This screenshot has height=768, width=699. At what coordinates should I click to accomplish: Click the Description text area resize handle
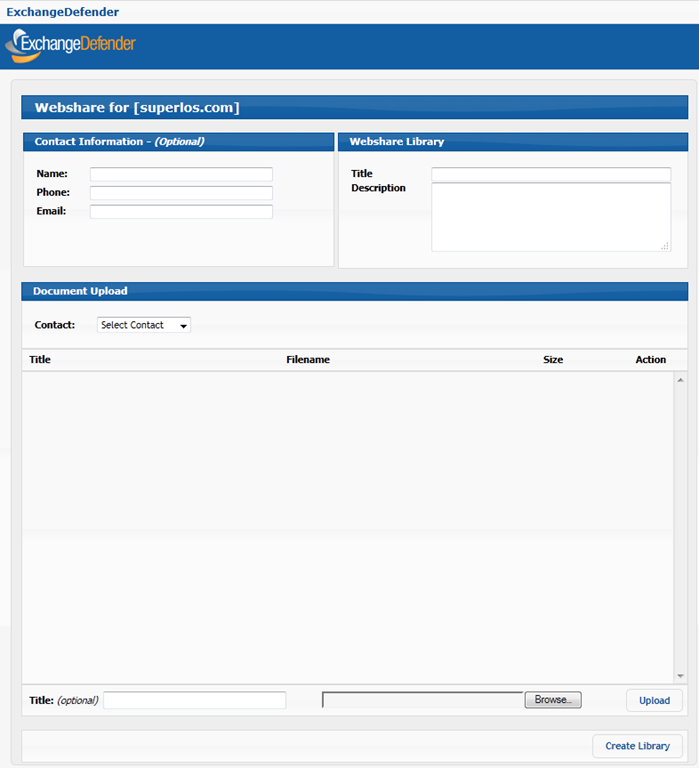tap(665, 246)
